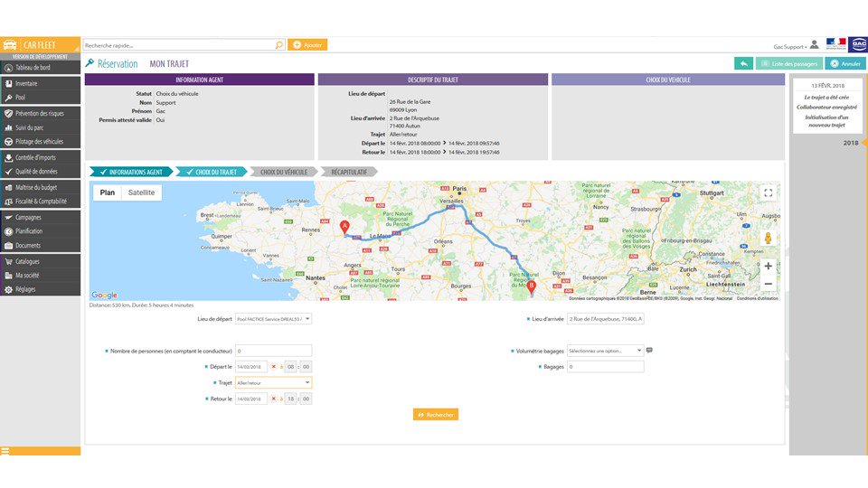Open Contrôle d'imports module
The height and width of the screenshot is (488, 868).
(40, 157)
